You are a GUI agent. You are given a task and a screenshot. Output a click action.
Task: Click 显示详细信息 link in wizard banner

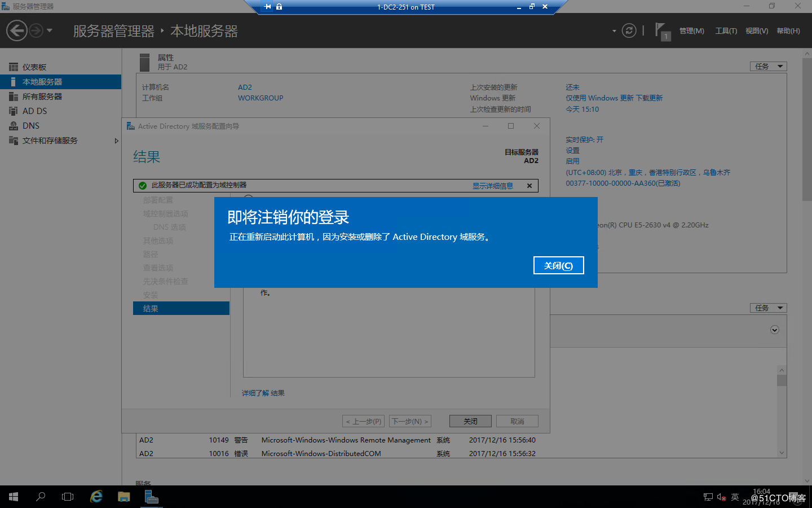(493, 186)
